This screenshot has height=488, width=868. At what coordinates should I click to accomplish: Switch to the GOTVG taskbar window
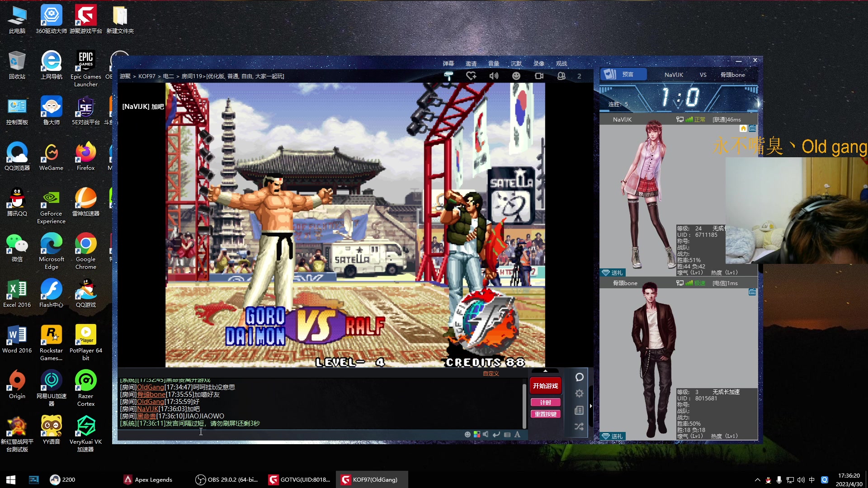[x=300, y=479]
